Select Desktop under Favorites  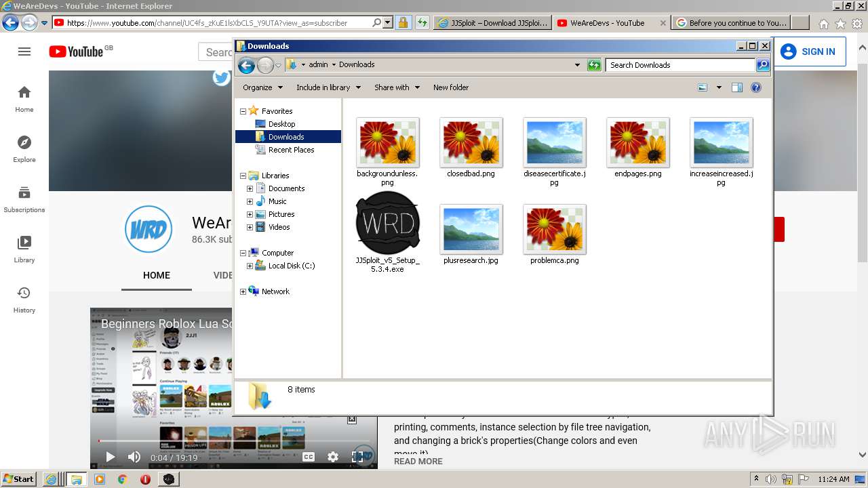pos(281,124)
